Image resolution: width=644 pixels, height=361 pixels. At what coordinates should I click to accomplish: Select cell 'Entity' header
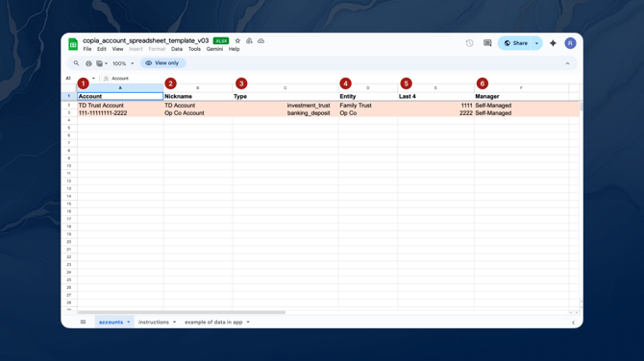(x=368, y=96)
